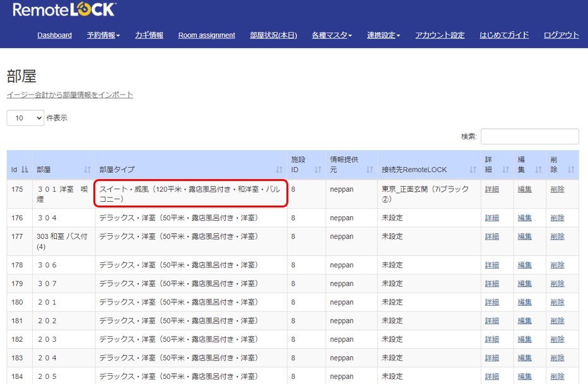Image resolution: width=588 pixels, height=384 pixels.
Task: Go to Dashboard
Action: 54,35
